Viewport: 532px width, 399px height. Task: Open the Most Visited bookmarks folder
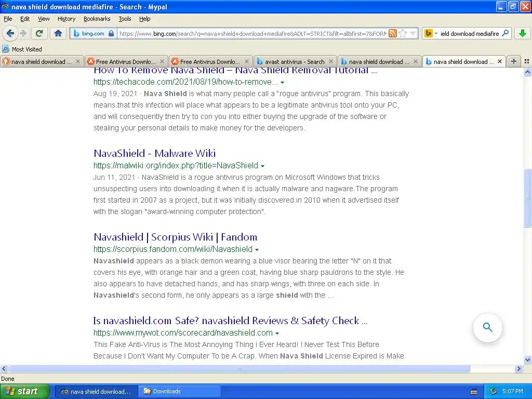click(22, 49)
